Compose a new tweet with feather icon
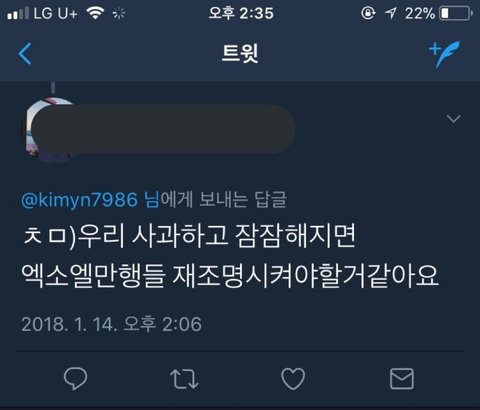The image size is (480, 410). pos(444,54)
